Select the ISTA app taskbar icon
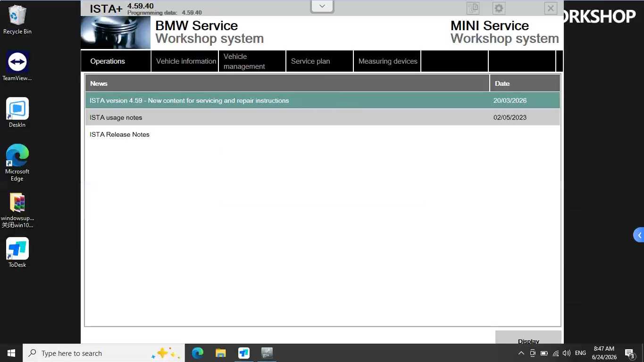This screenshot has width=644, height=362. pyautogui.click(x=267, y=353)
